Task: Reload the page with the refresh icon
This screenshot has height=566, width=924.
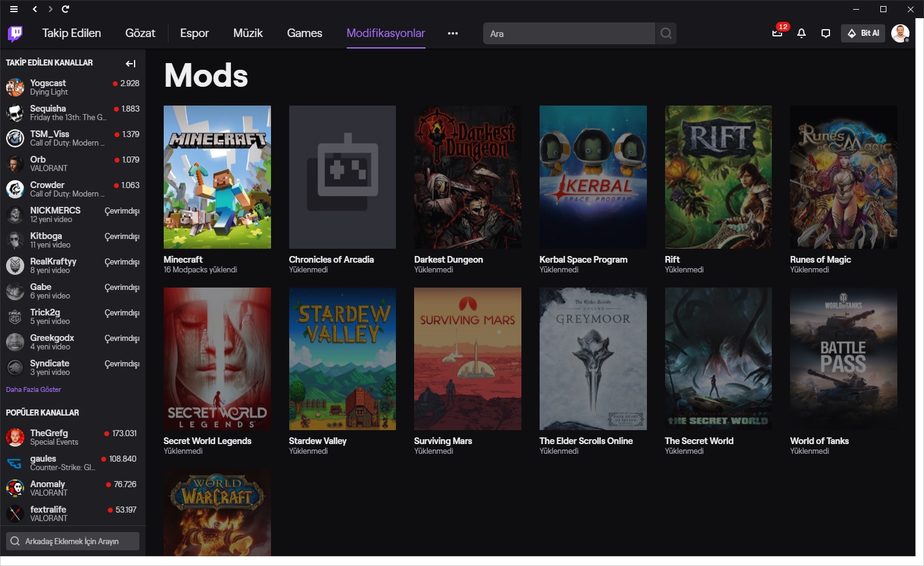Action: point(65,9)
